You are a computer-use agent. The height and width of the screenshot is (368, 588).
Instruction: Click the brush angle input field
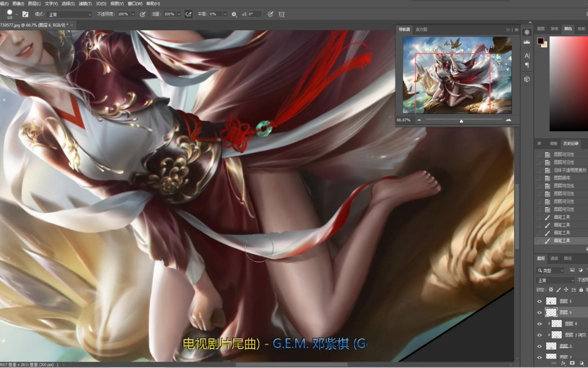click(255, 14)
